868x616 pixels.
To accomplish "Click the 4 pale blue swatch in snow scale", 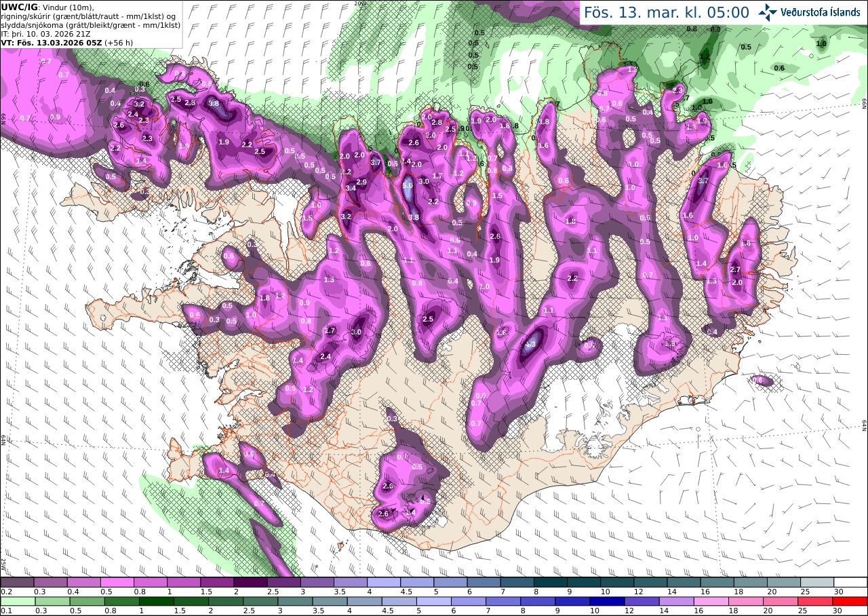I will tap(384, 582).
